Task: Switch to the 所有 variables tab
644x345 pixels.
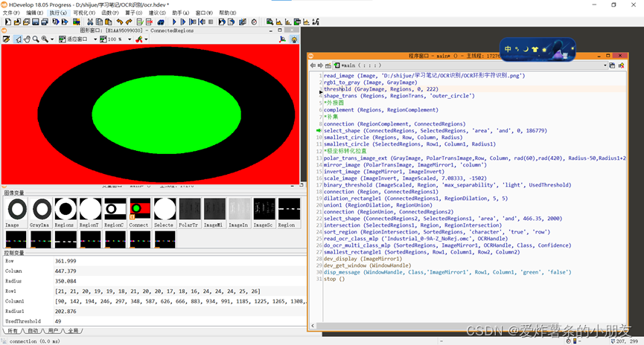Action: click(12, 331)
